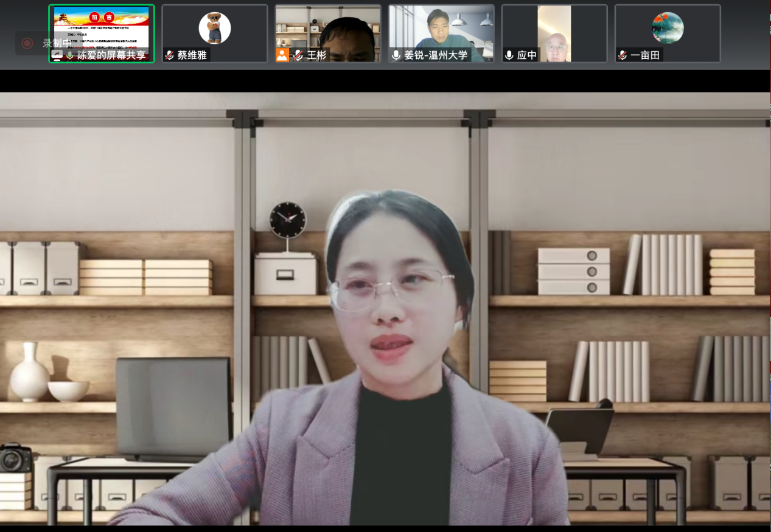Click the muted microphone icon beside 蔡维雅
Image resolution: width=771 pixels, height=532 pixels.
[x=170, y=55]
